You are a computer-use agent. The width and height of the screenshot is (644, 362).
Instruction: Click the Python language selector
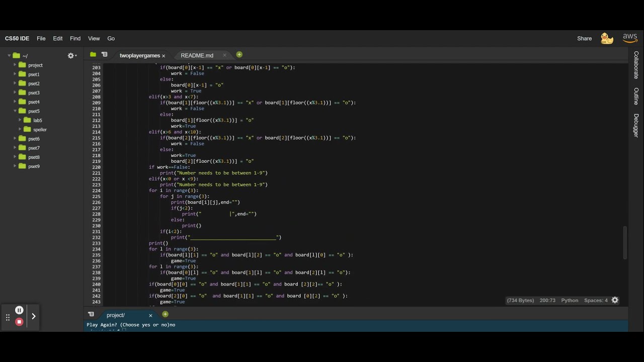pyautogui.click(x=570, y=300)
